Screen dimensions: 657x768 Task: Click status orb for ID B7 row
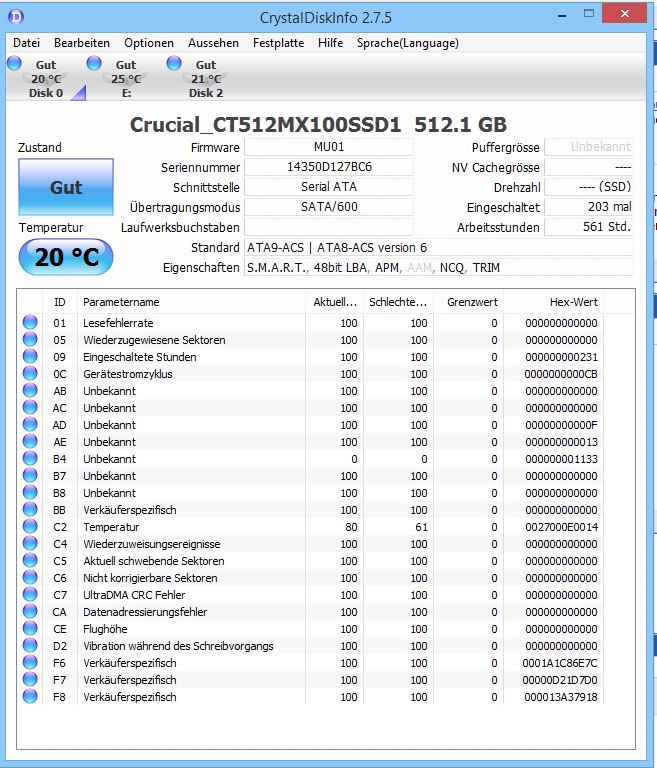coord(30,475)
